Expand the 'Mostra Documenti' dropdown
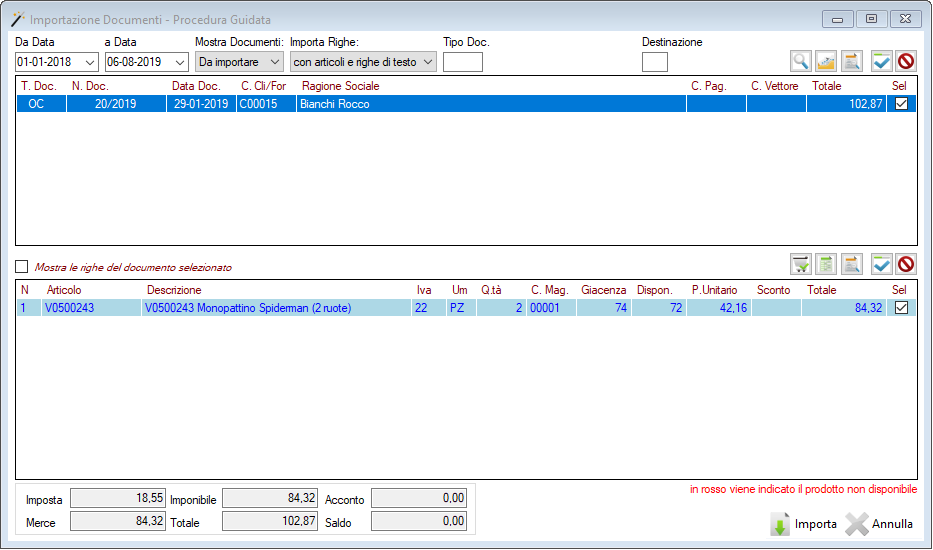This screenshot has height=550, width=933. pos(275,62)
